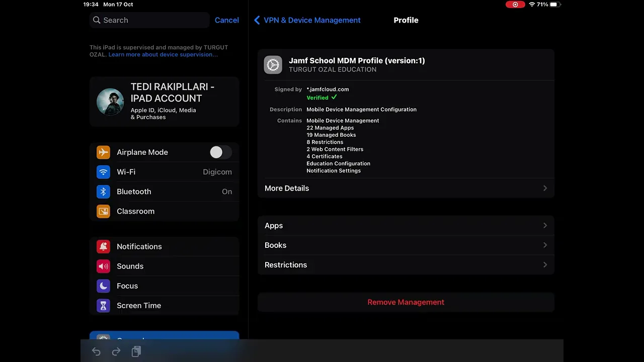Viewport: 644px width, 362px height.
Task: Open the Restrictions list row
Action: click(406, 264)
